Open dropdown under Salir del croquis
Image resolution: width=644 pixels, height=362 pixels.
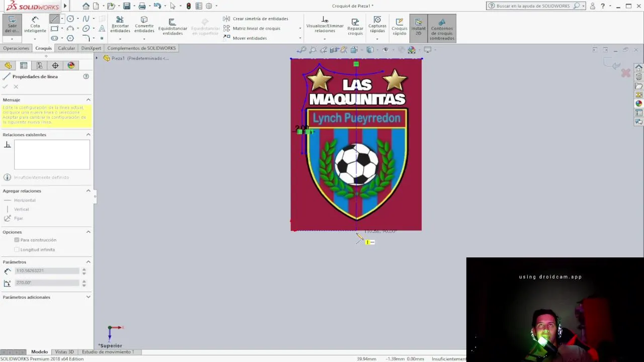click(x=12, y=39)
